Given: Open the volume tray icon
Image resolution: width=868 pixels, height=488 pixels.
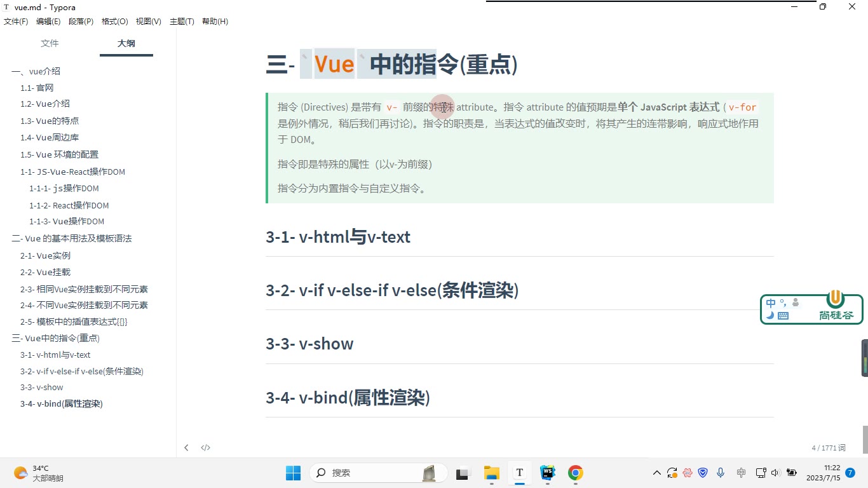Looking at the screenshot, I should click(x=775, y=473).
